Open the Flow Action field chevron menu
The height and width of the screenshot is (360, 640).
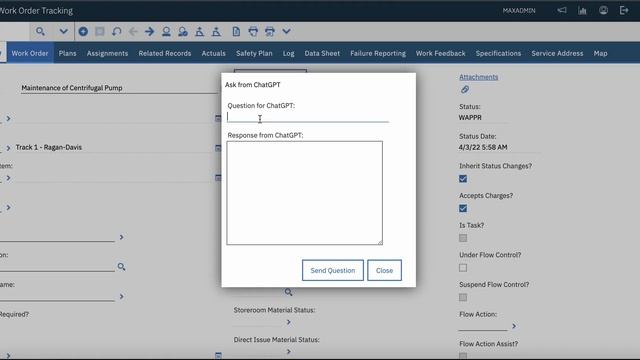(x=514, y=326)
